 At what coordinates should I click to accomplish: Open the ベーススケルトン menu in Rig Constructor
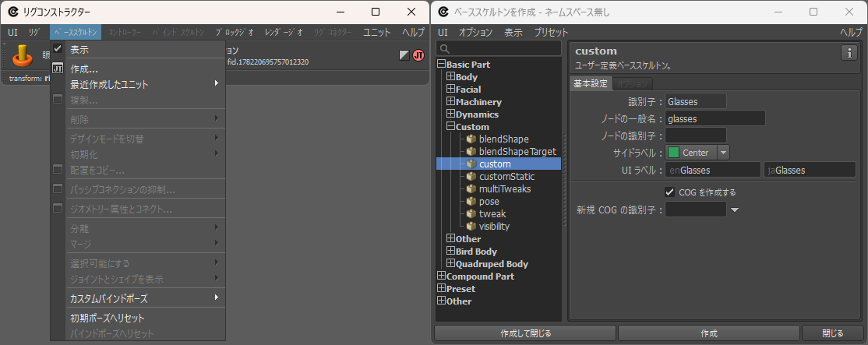click(76, 32)
